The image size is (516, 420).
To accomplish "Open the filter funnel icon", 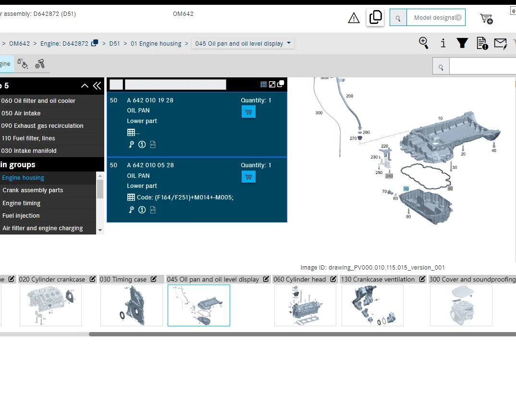I will pyautogui.click(x=462, y=43).
